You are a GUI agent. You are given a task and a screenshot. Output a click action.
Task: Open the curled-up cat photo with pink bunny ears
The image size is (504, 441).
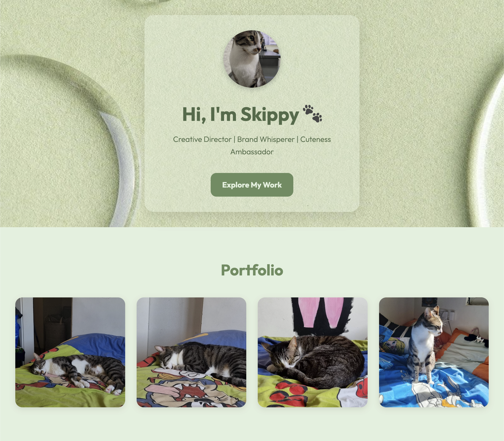pyautogui.click(x=312, y=352)
